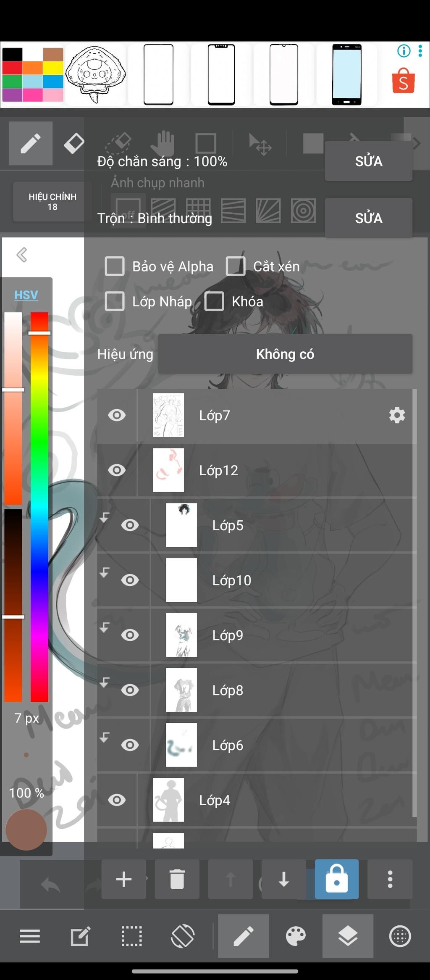Delete layer using trash can icon
The width and height of the screenshot is (430, 980).
[177, 879]
